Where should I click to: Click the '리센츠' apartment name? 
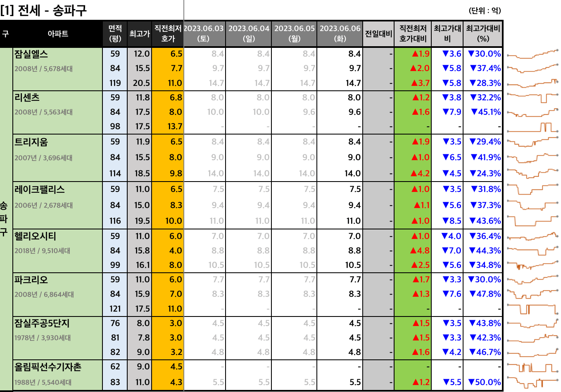(27, 97)
